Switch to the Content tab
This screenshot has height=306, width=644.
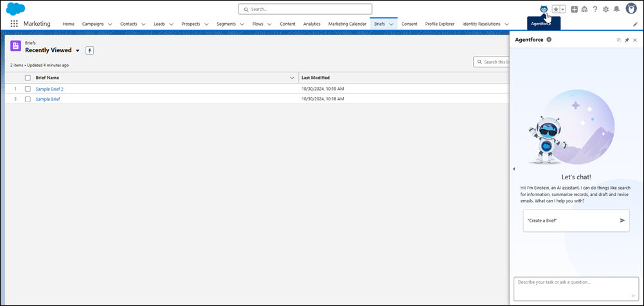(x=287, y=24)
